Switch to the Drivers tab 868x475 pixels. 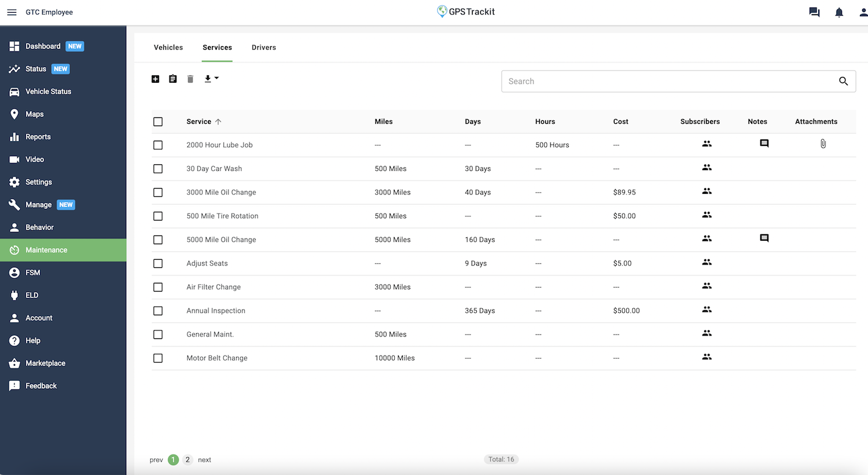pos(264,47)
